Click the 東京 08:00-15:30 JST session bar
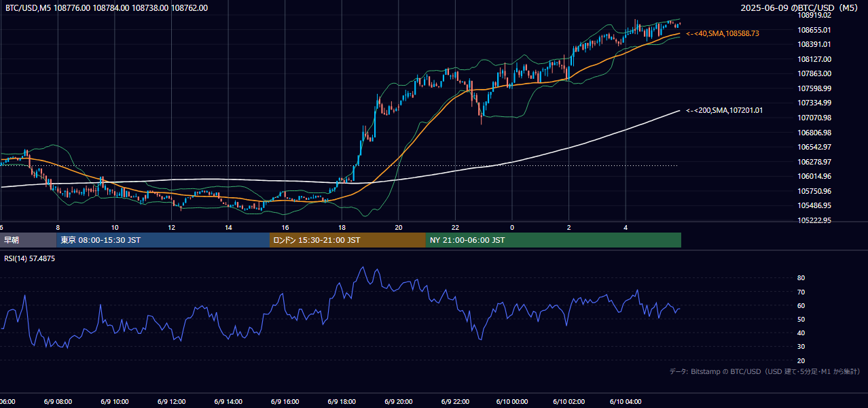The width and height of the screenshot is (868, 408). tap(163, 240)
